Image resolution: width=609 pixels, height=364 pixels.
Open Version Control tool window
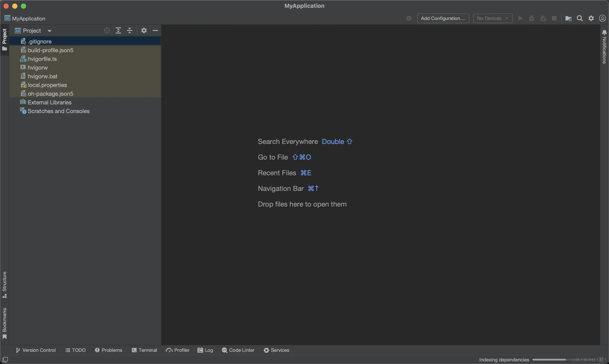[36, 350]
